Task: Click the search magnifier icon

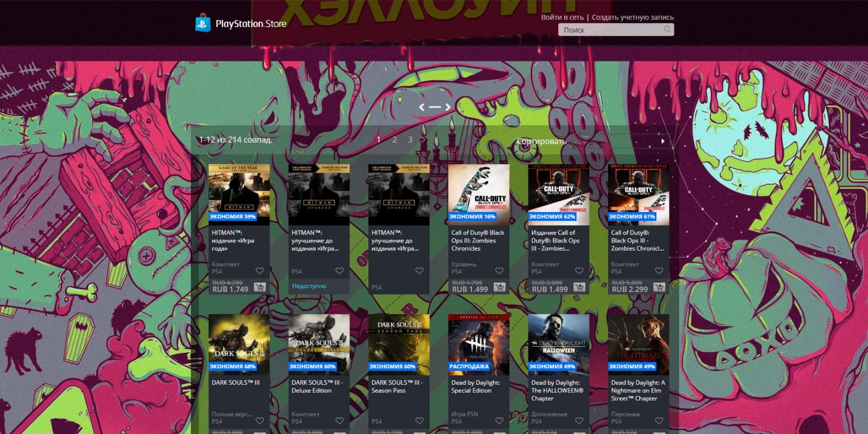Action: tap(667, 29)
